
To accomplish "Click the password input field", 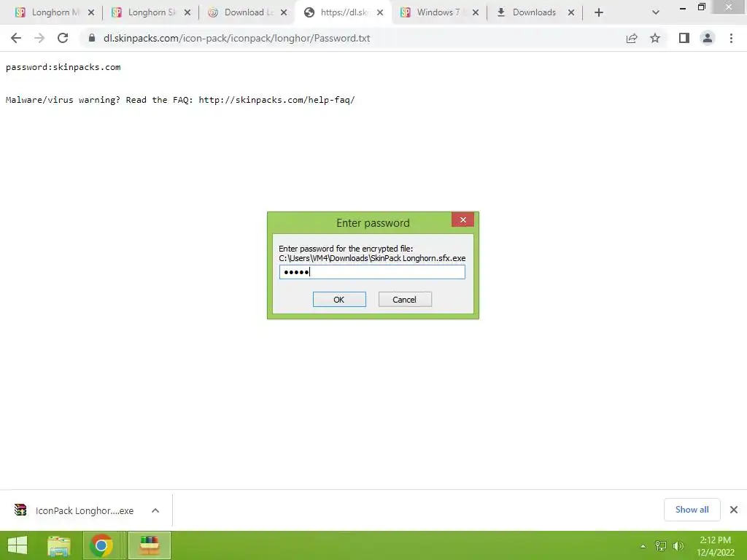I will (x=372, y=272).
